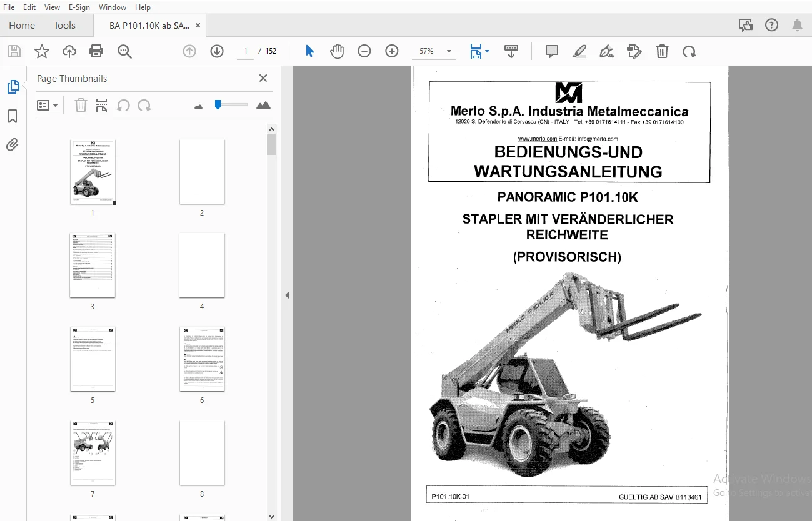Open the Window menu
The image size is (812, 521).
coord(113,7)
